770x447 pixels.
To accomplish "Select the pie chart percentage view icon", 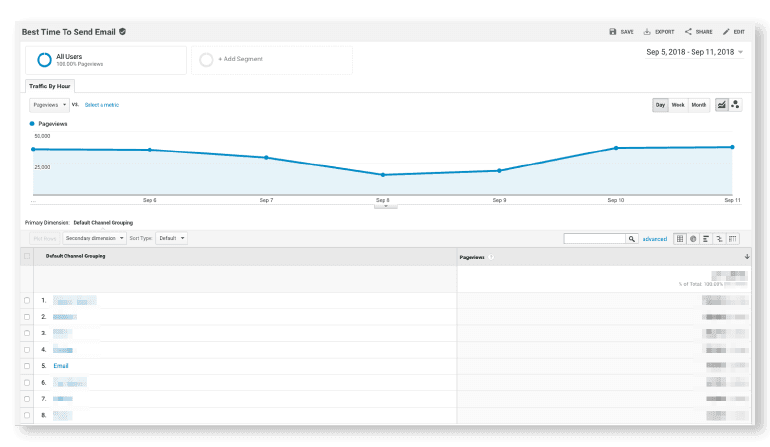I will [x=693, y=239].
